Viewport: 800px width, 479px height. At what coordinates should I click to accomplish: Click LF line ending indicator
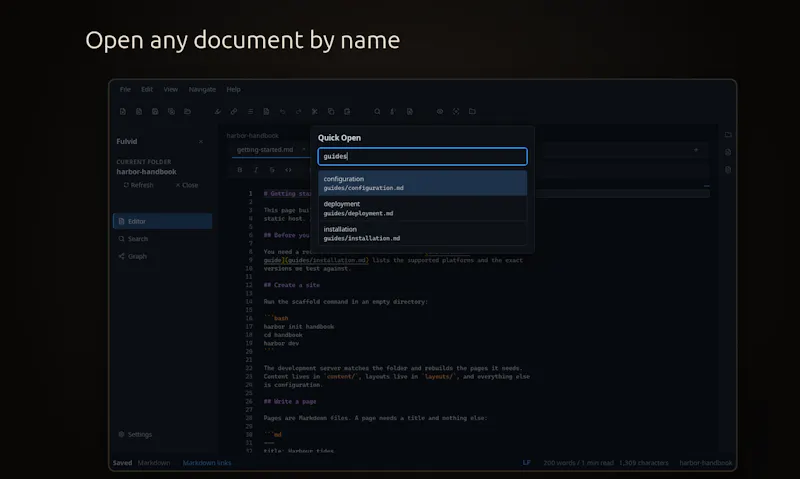pyautogui.click(x=527, y=463)
